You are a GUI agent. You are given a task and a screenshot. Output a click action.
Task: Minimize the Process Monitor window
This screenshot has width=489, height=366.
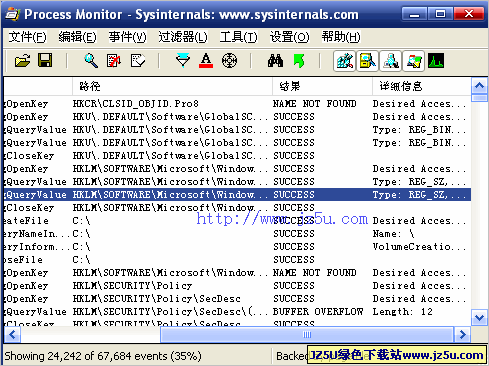414,14
